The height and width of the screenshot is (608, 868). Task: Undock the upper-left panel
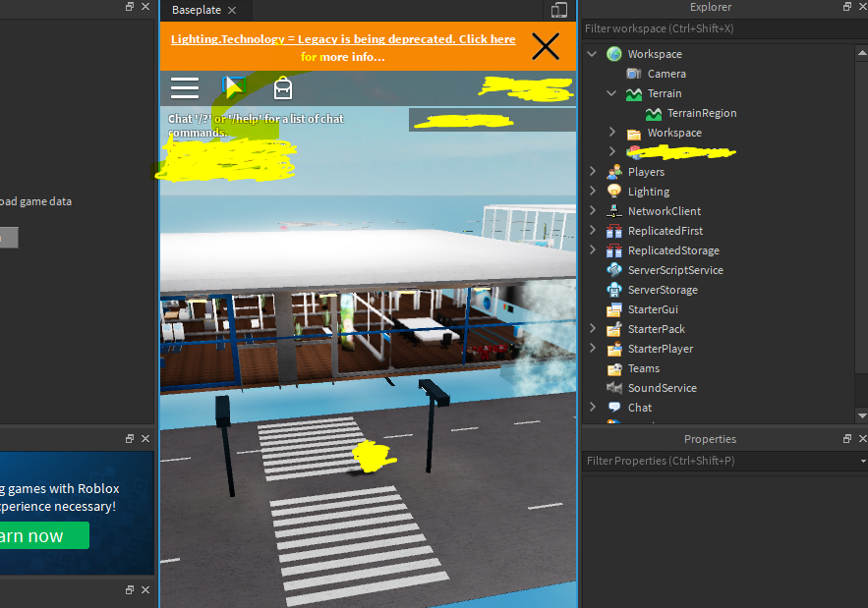click(x=130, y=7)
